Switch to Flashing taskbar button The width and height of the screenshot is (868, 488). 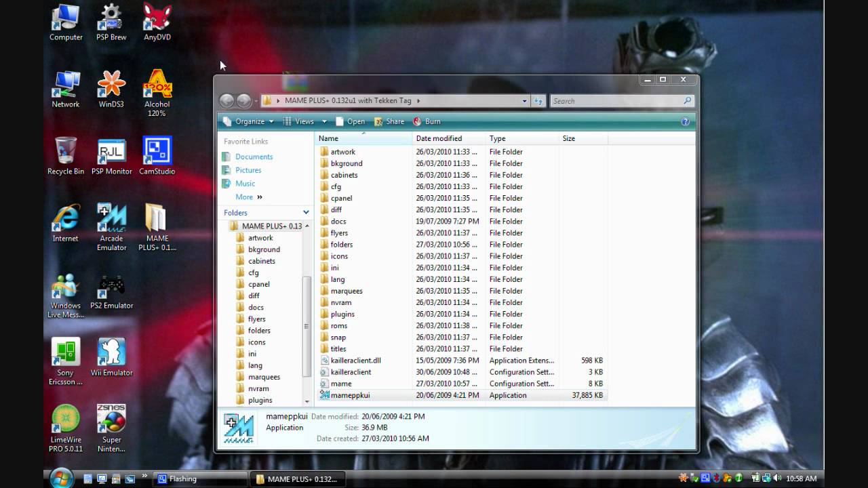tap(199, 479)
